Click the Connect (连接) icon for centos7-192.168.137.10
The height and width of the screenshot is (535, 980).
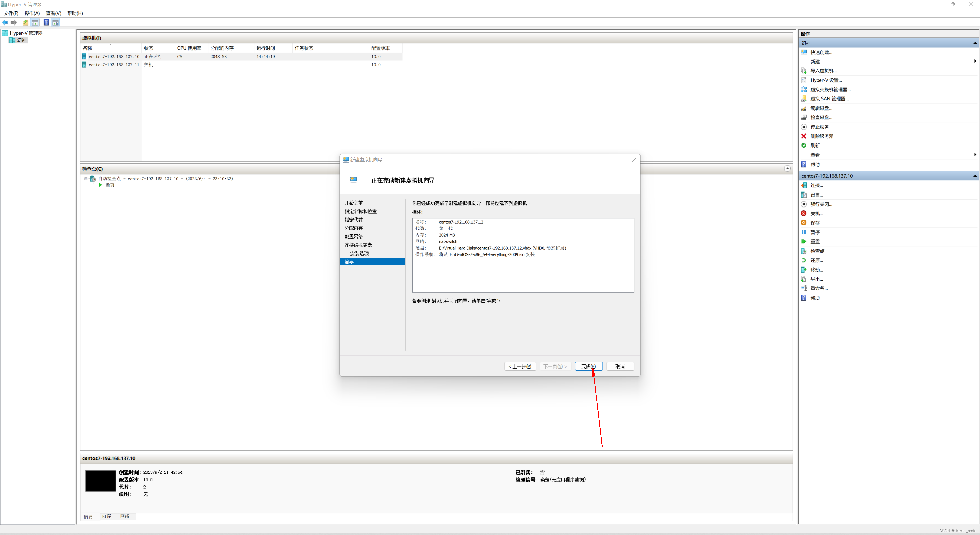pyautogui.click(x=804, y=185)
